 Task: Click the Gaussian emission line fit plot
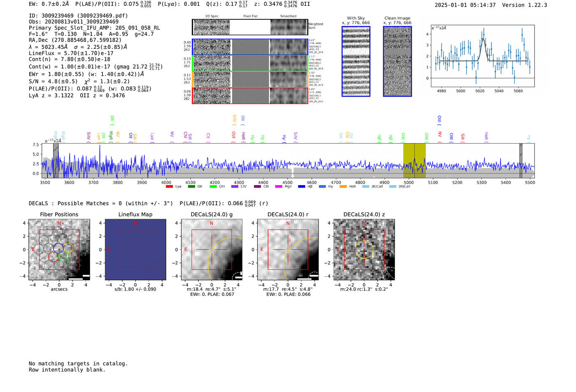(x=483, y=56)
